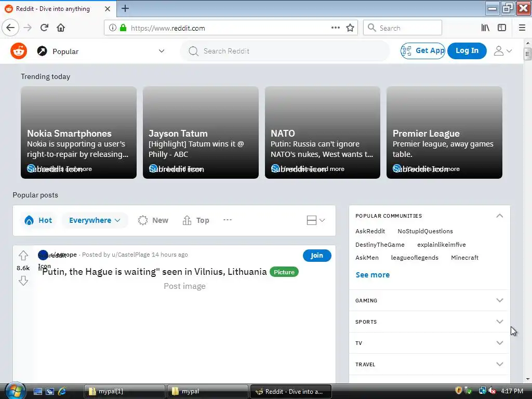Screen dimensions: 532x399
Task: Open the Nokia Smartphones trending card
Action: pos(79,132)
